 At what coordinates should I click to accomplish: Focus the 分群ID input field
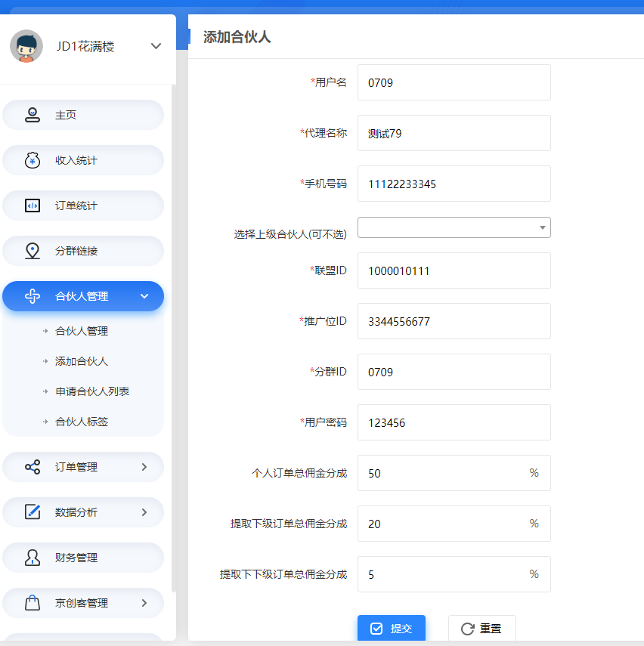click(x=454, y=372)
